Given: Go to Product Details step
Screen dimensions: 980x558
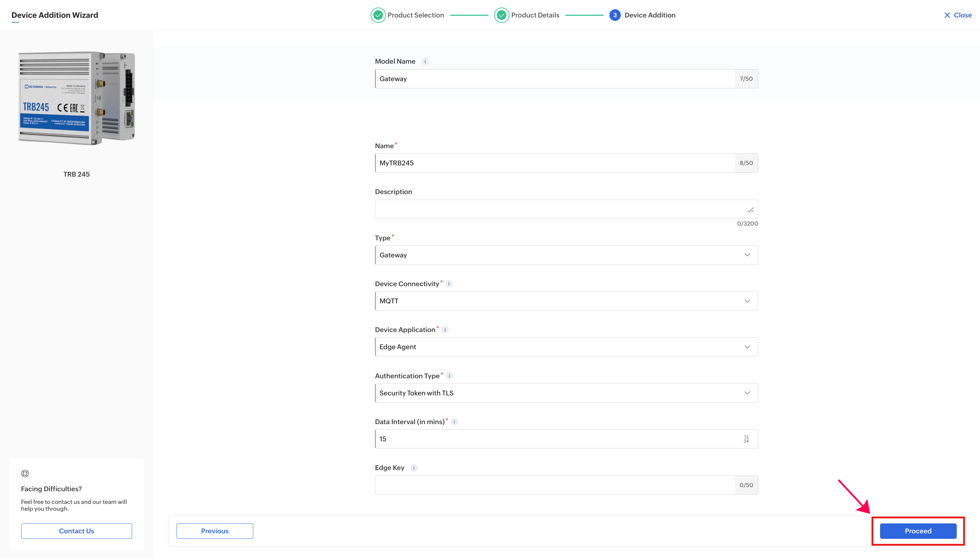Looking at the screenshot, I should (x=527, y=15).
